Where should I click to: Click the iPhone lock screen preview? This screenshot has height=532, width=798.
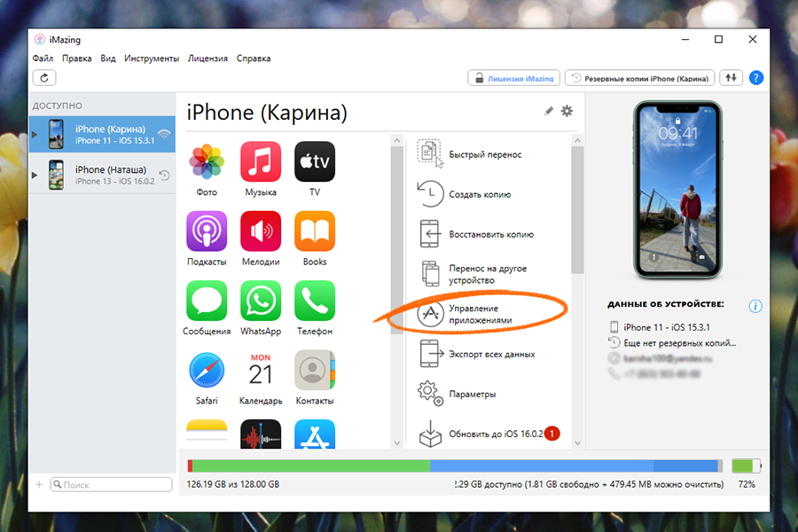coord(677,190)
